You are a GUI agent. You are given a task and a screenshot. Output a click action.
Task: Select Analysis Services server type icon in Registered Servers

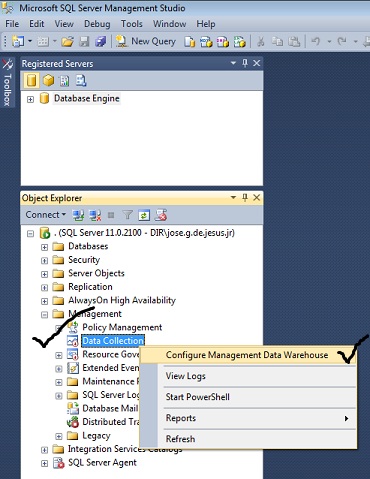(x=49, y=80)
